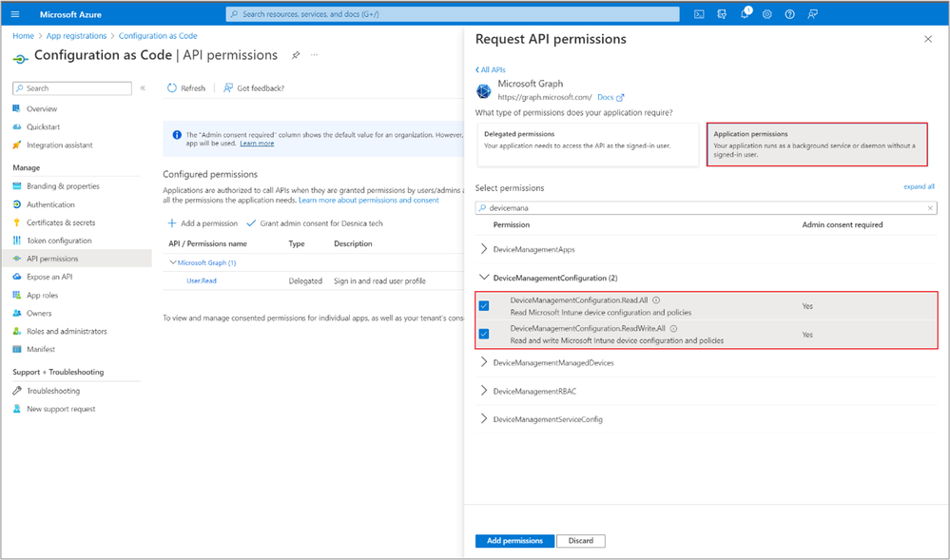This screenshot has height=560, width=950.
Task: Select Application permissions type
Action: [x=817, y=145]
